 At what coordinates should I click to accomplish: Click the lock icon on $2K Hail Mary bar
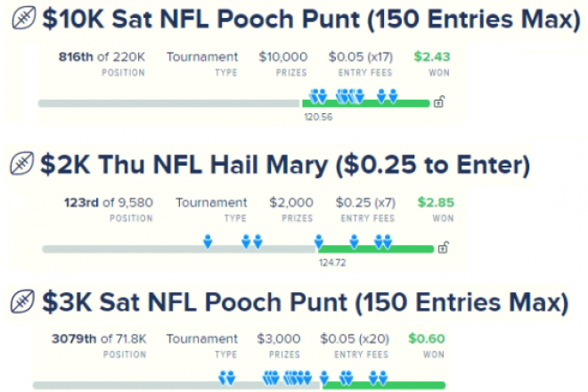click(x=444, y=247)
